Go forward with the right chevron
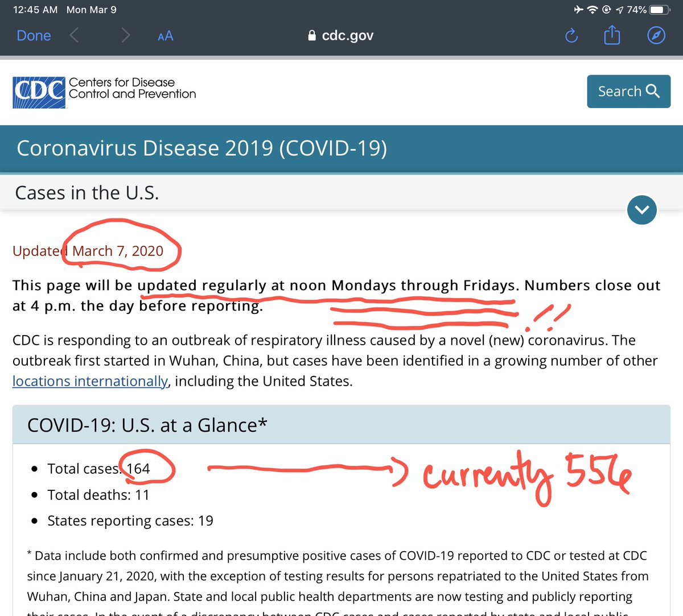 [126, 36]
